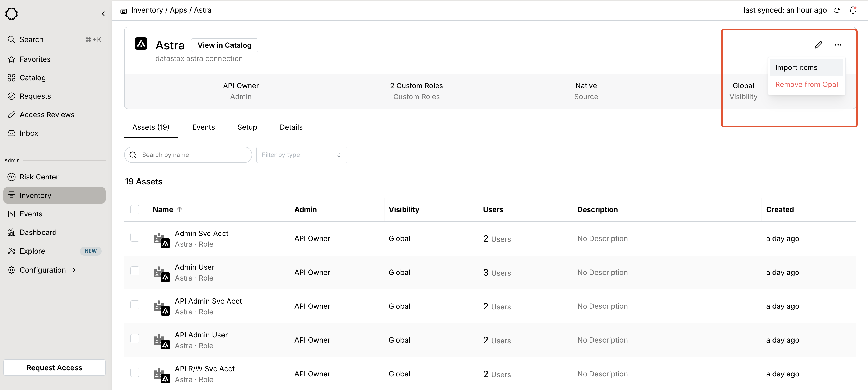This screenshot has height=390, width=868.
Task: Open the Filter by type dropdown
Action: (301, 155)
